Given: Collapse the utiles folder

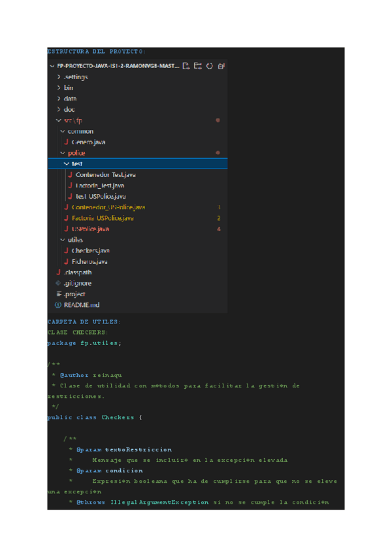Looking at the screenshot, I should click(63, 240).
